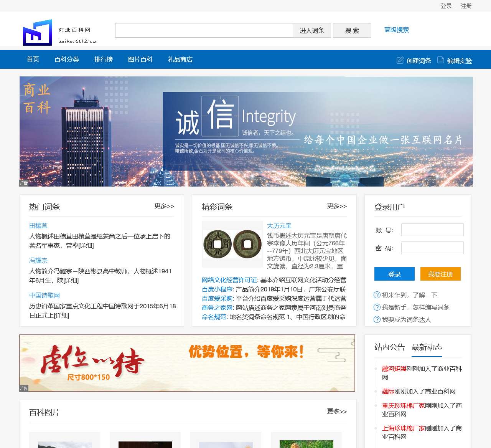This screenshot has height=448, width=491.
Task: Open the 首页 nav item
Action: (x=33, y=59)
